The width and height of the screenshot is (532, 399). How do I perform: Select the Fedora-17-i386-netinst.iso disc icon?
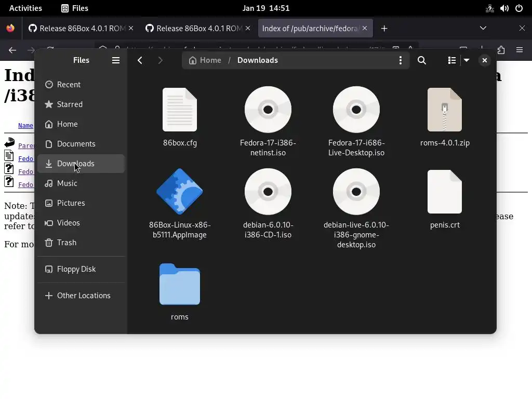tap(268, 110)
